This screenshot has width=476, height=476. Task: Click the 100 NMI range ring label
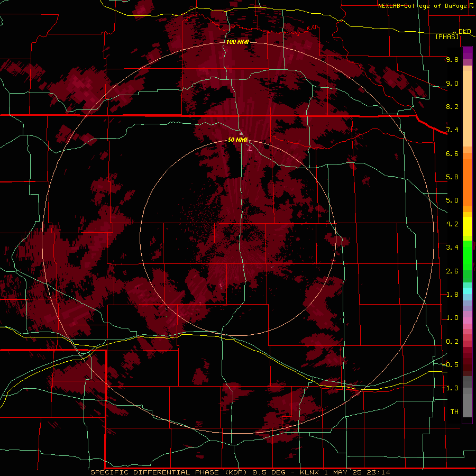[237, 42]
